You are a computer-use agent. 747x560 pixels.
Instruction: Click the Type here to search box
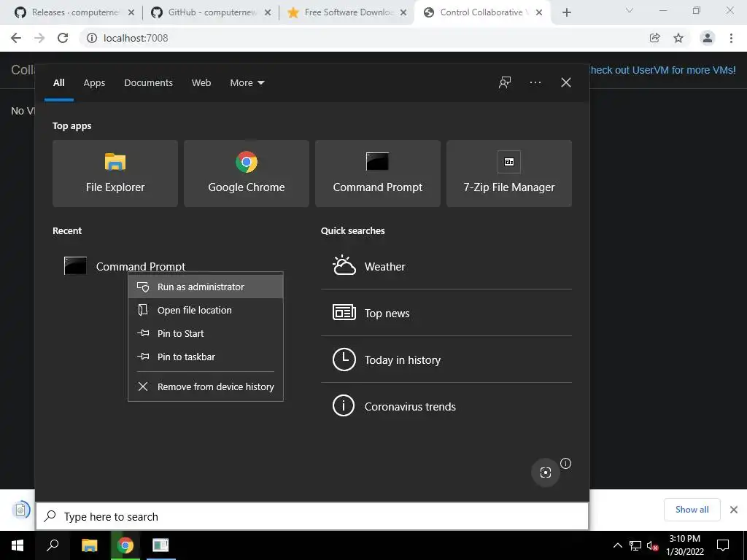pos(312,516)
